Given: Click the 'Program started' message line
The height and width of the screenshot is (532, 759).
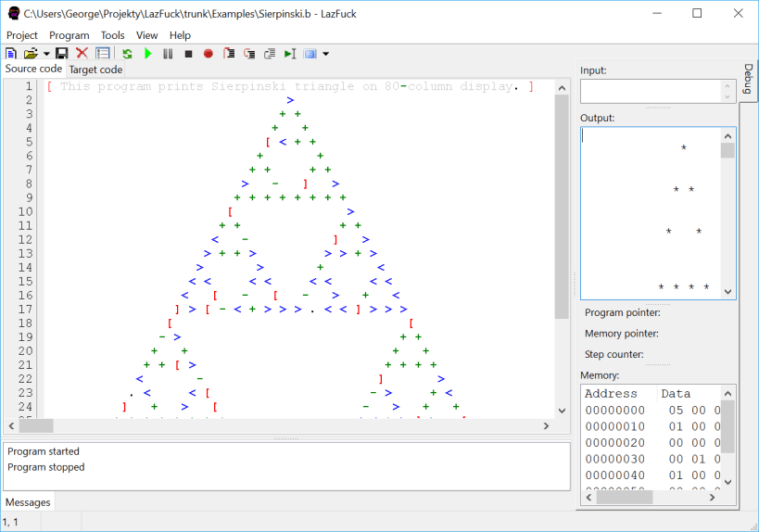Looking at the screenshot, I should [43, 451].
